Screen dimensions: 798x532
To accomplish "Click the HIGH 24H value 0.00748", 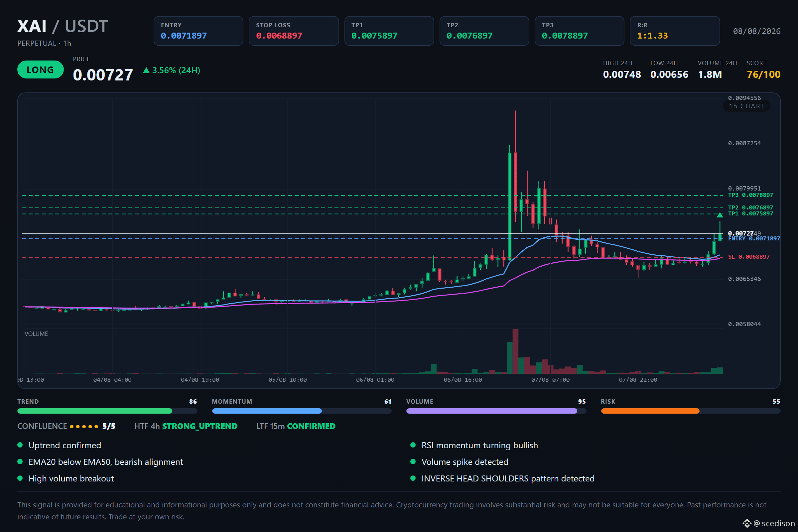I will click(622, 74).
